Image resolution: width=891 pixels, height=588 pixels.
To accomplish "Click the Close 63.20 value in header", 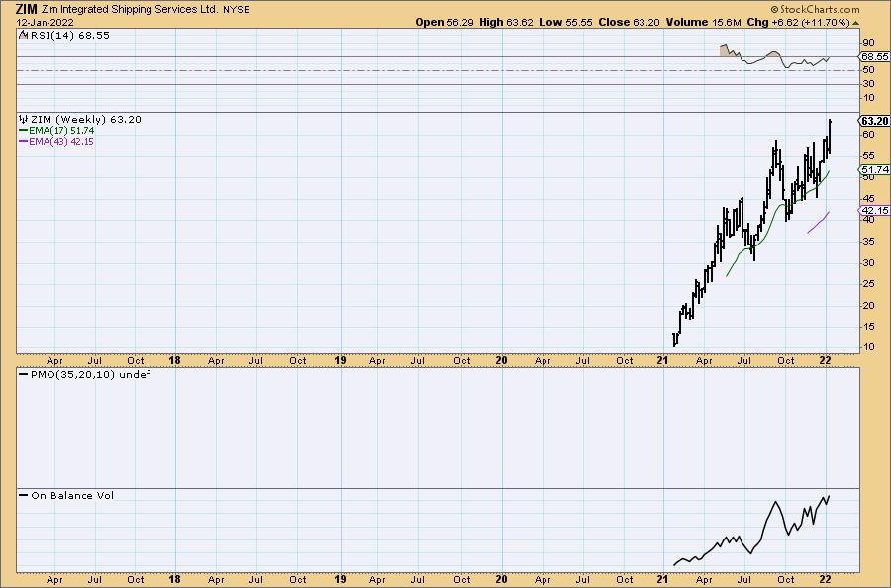I will [629, 22].
